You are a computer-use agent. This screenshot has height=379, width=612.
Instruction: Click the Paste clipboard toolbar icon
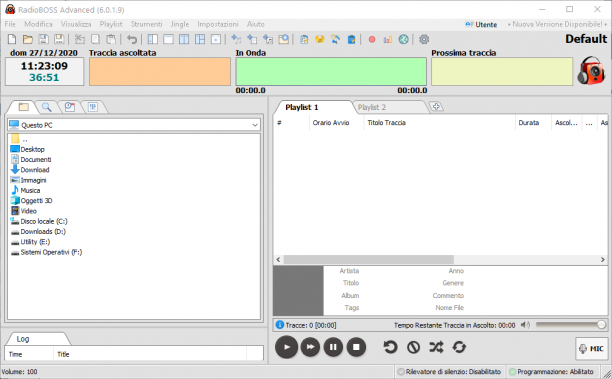(x=111, y=39)
